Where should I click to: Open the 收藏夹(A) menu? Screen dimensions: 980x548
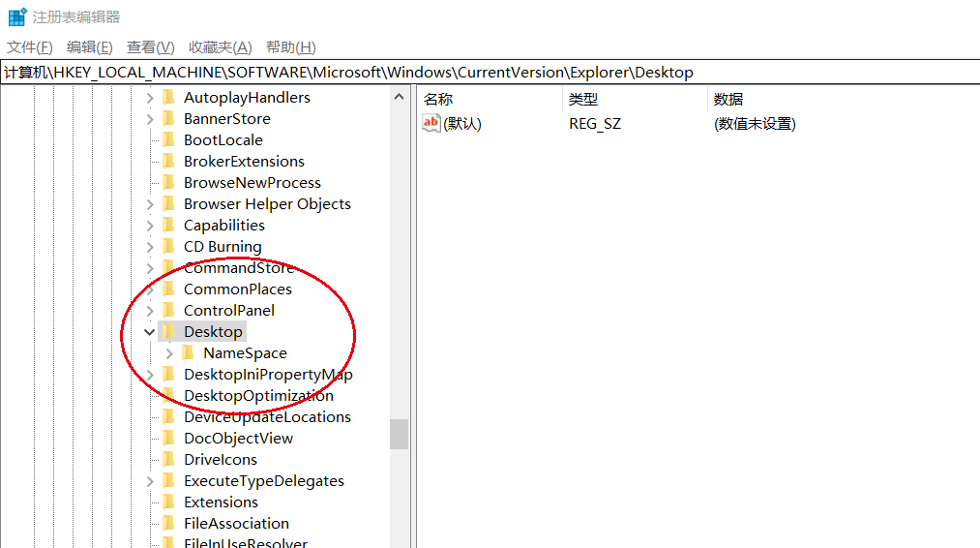coord(220,47)
